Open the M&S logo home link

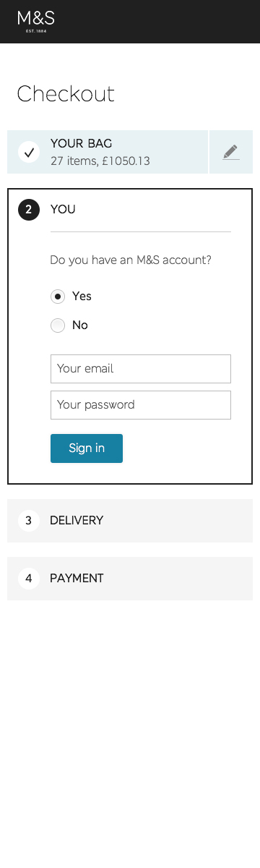36,22
